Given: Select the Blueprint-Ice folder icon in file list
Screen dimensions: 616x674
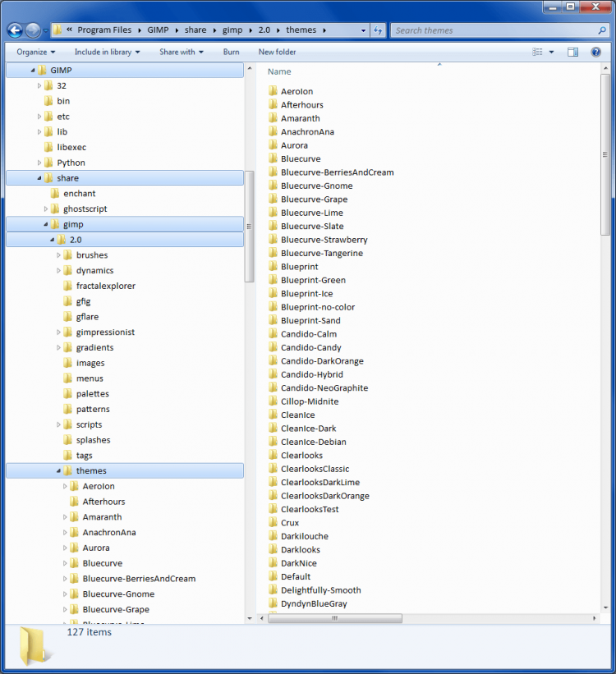Looking at the screenshot, I should (x=274, y=293).
